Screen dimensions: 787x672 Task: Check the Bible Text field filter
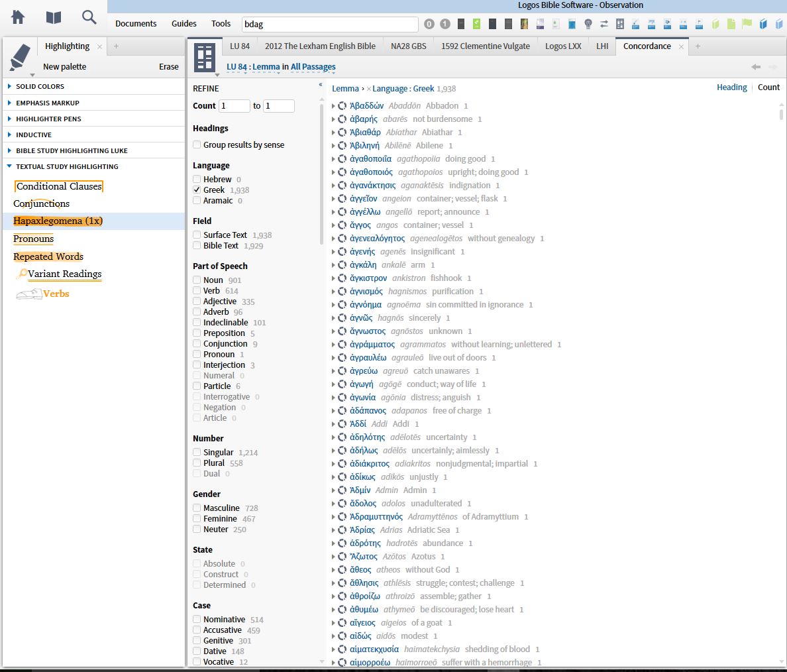(x=197, y=246)
